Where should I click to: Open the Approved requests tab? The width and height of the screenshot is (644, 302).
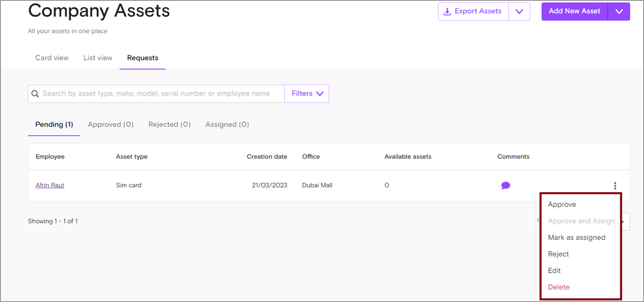[x=111, y=125]
